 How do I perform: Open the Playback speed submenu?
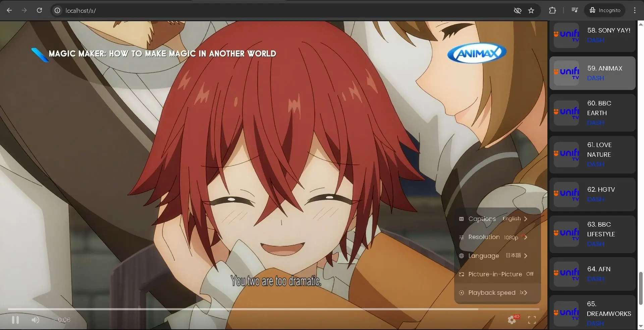point(497,293)
